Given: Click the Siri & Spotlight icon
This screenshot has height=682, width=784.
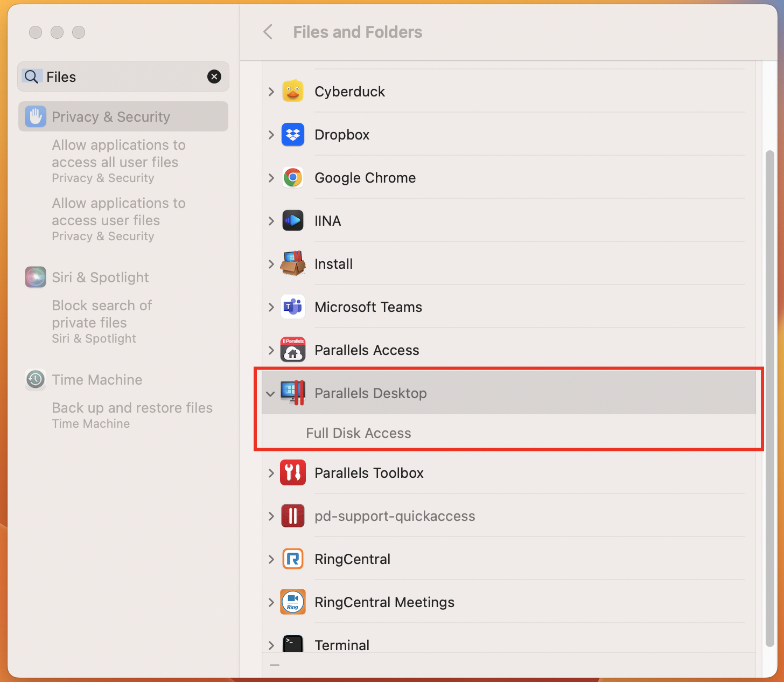Looking at the screenshot, I should pyautogui.click(x=36, y=277).
